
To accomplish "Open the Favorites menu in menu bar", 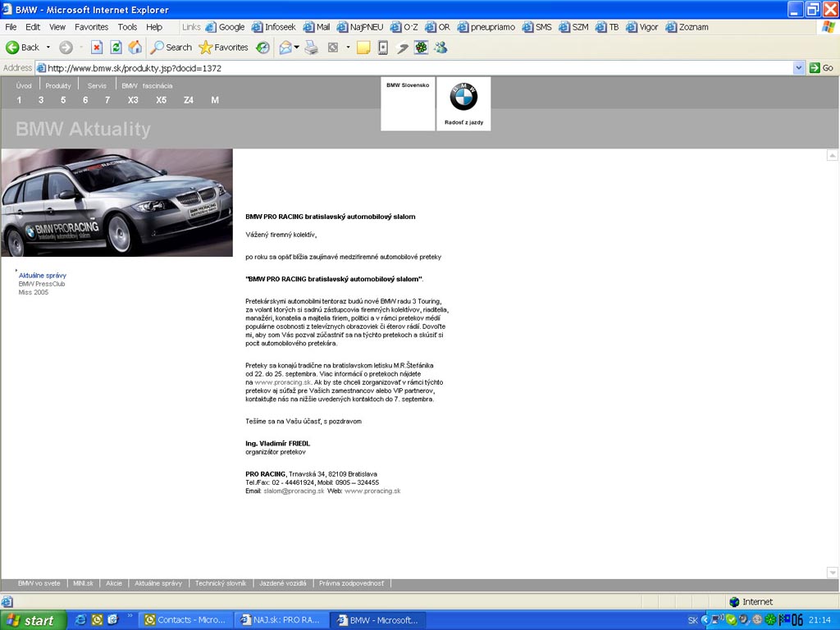I will [x=91, y=27].
